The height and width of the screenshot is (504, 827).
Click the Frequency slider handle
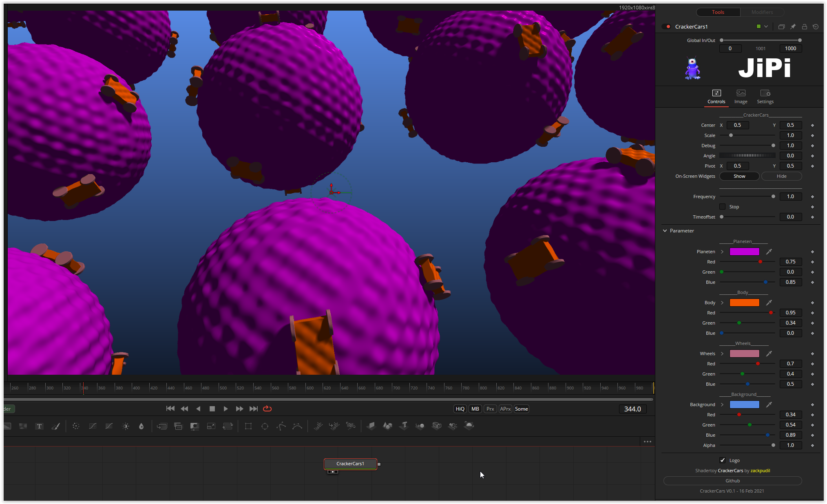point(773,197)
